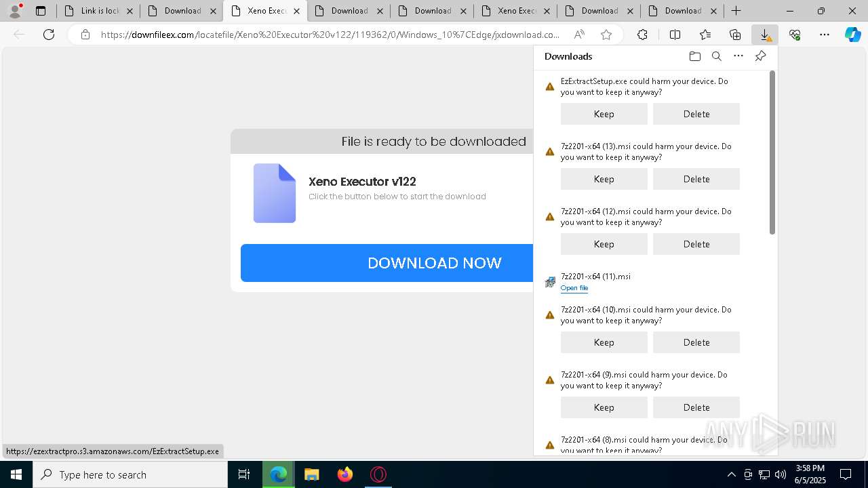
Task: Open the Favorites list icon
Action: [705, 35]
